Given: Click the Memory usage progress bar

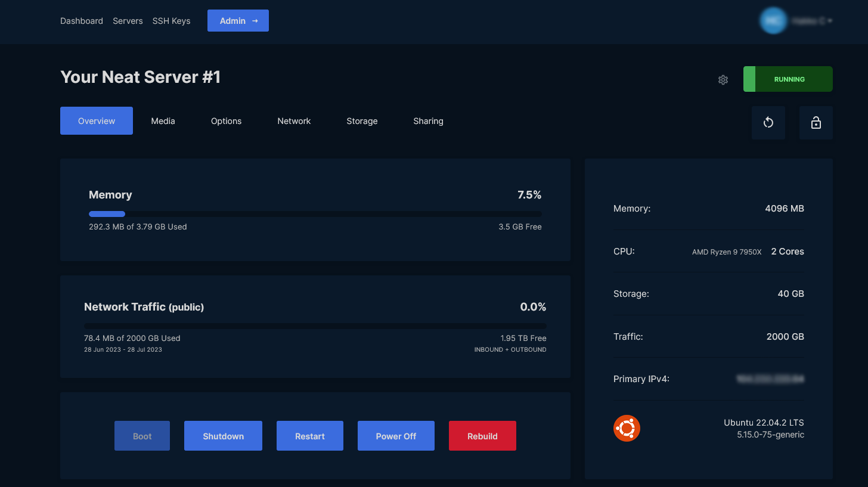Looking at the screenshot, I should (315, 214).
